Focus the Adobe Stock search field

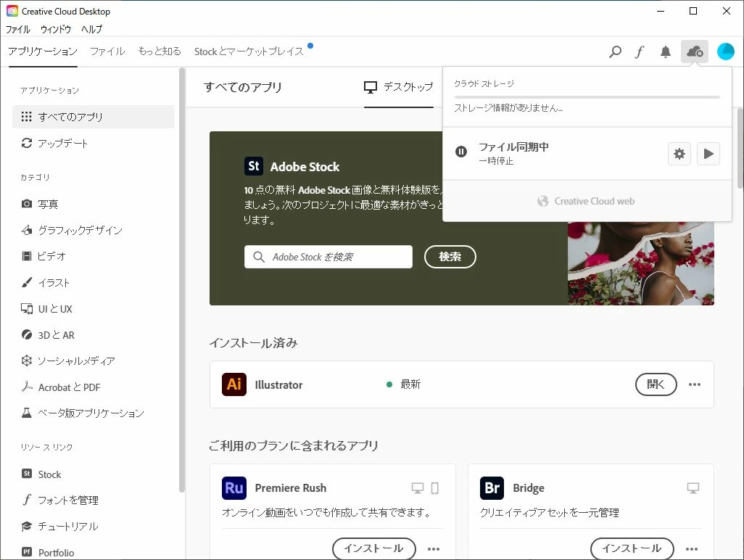click(x=328, y=257)
